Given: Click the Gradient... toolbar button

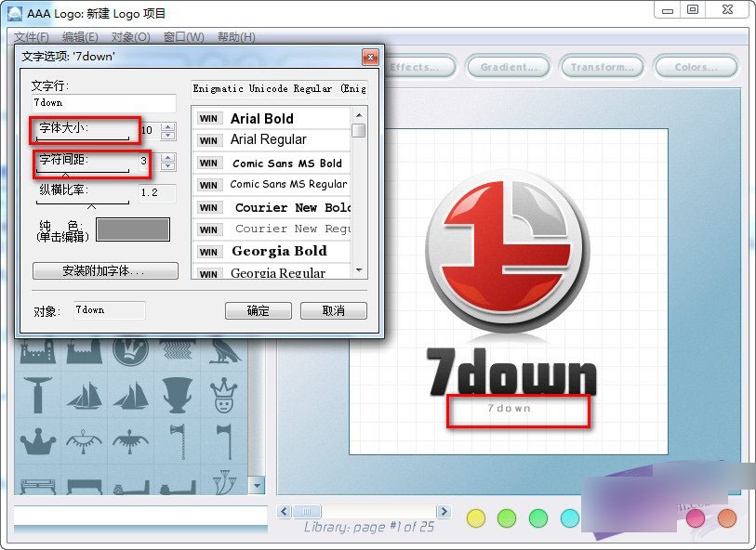Looking at the screenshot, I should tap(509, 68).
